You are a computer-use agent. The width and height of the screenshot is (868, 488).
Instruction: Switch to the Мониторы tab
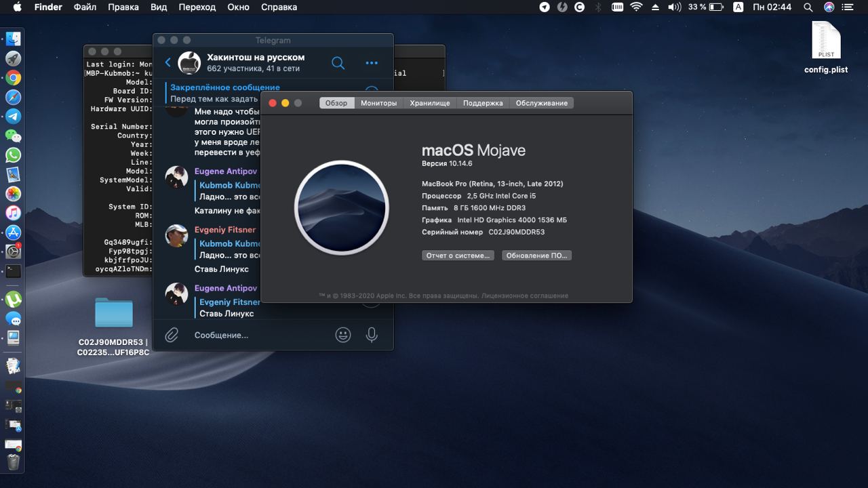point(378,103)
